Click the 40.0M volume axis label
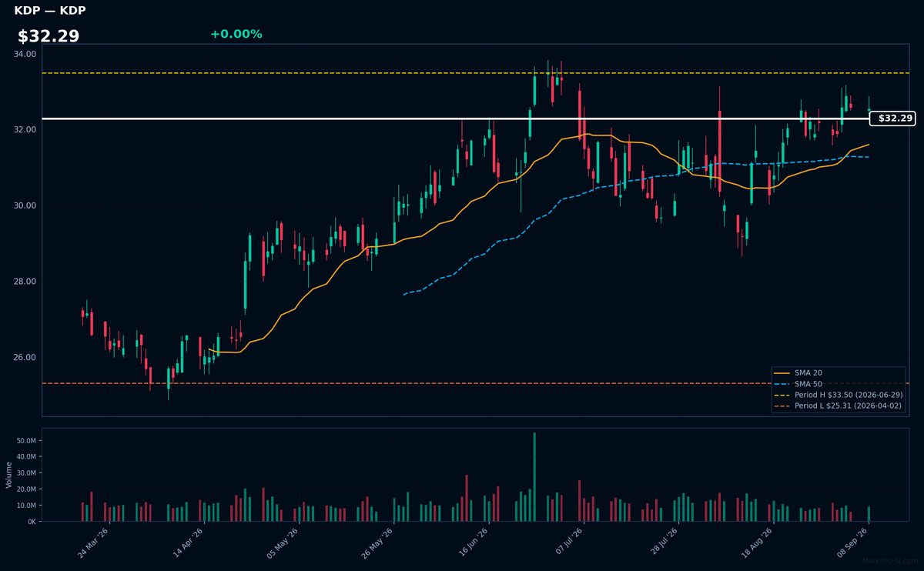Image resolution: width=924 pixels, height=571 pixels. tap(26, 457)
